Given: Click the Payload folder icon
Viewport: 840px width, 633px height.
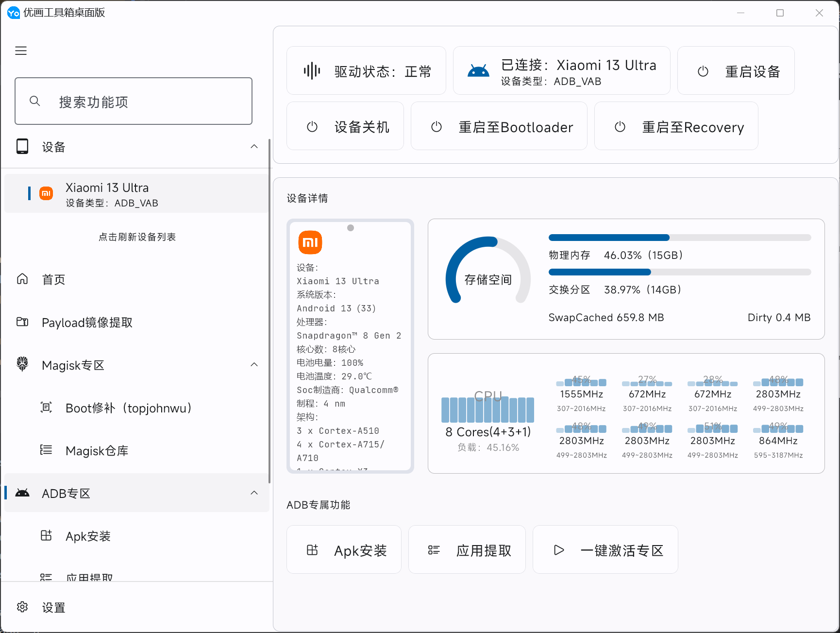Looking at the screenshot, I should 22,322.
